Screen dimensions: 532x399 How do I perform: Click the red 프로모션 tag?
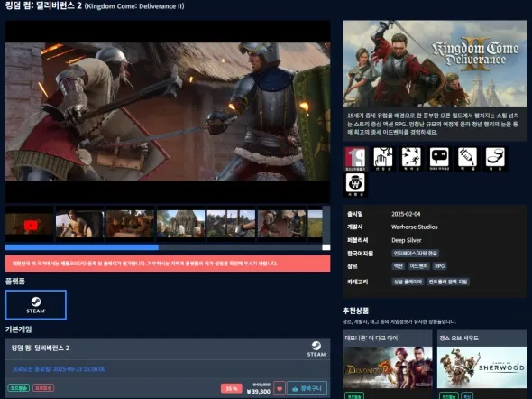43,388
